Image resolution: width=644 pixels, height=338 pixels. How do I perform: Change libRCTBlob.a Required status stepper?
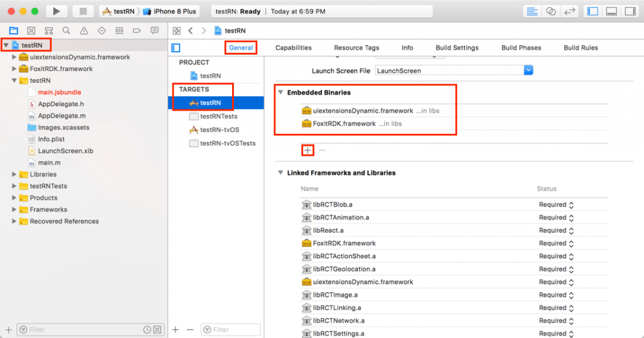(x=571, y=205)
